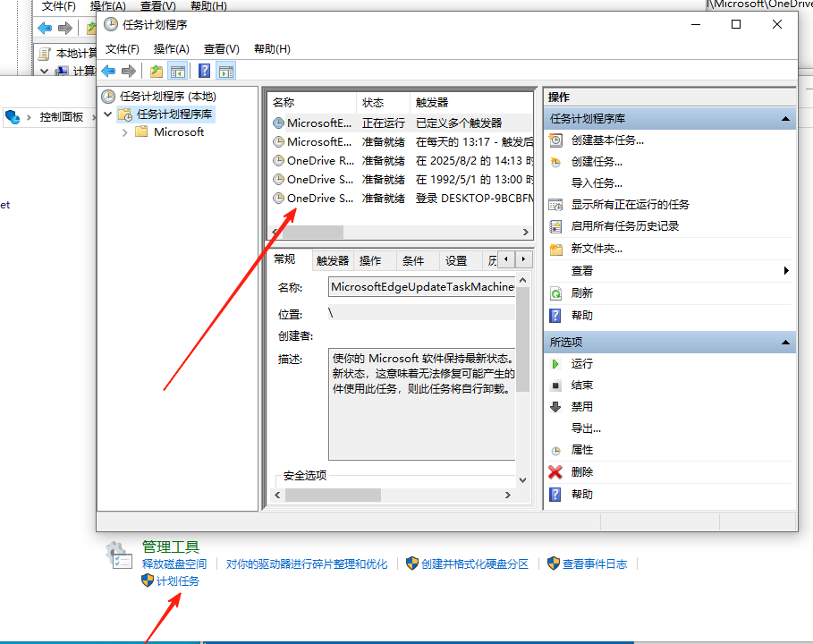Click the Forward arrow in Task Scheduler toolbar
This screenshot has width=813, height=644.
click(x=128, y=71)
